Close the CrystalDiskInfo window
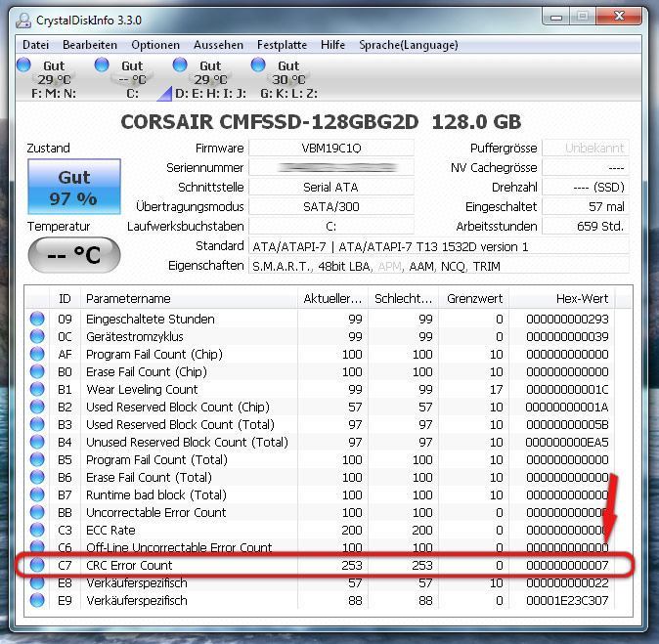 click(x=619, y=17)
